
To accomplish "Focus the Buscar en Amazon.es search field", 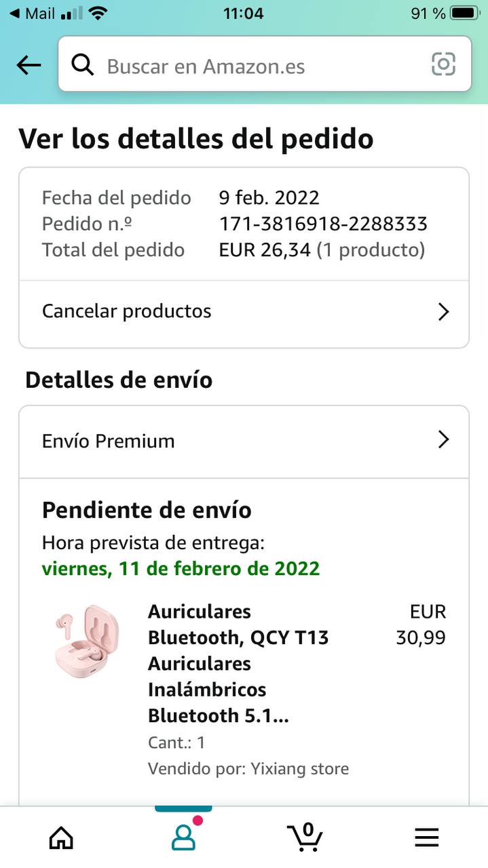I will point(265,65).
